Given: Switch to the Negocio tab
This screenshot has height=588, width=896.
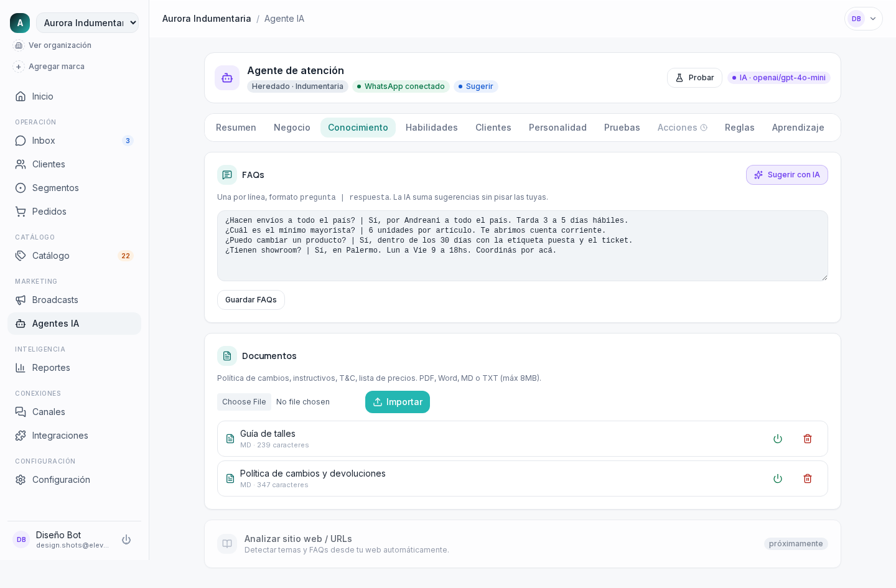Looking at the screenshot, I should click(x=292, y=128).
